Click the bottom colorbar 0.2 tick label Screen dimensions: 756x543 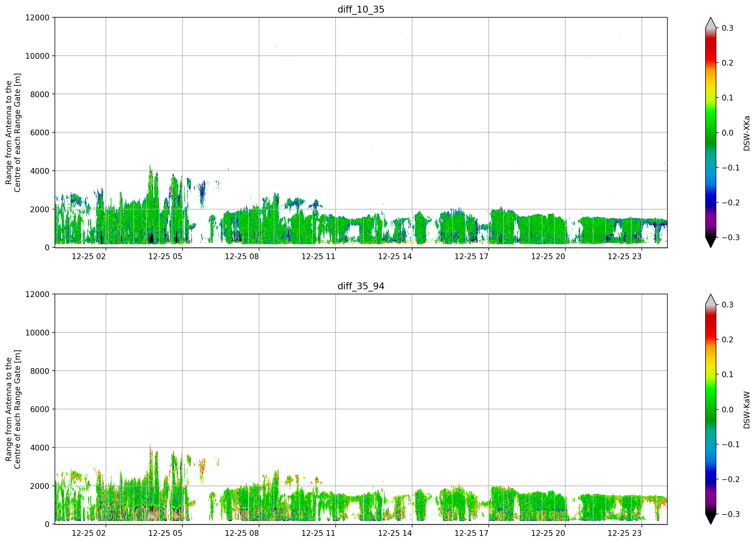(x=728, y=340)
